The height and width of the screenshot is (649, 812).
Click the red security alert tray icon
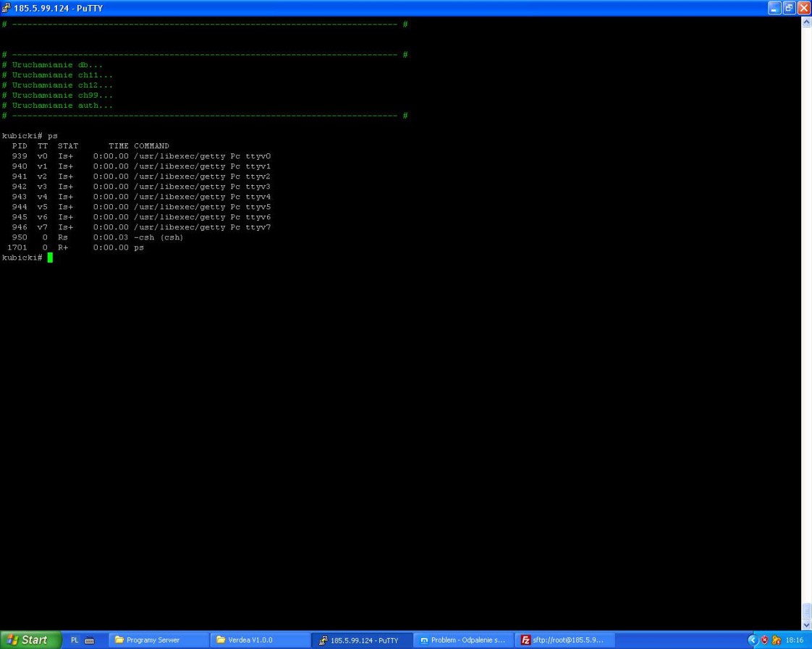[764, 640]
